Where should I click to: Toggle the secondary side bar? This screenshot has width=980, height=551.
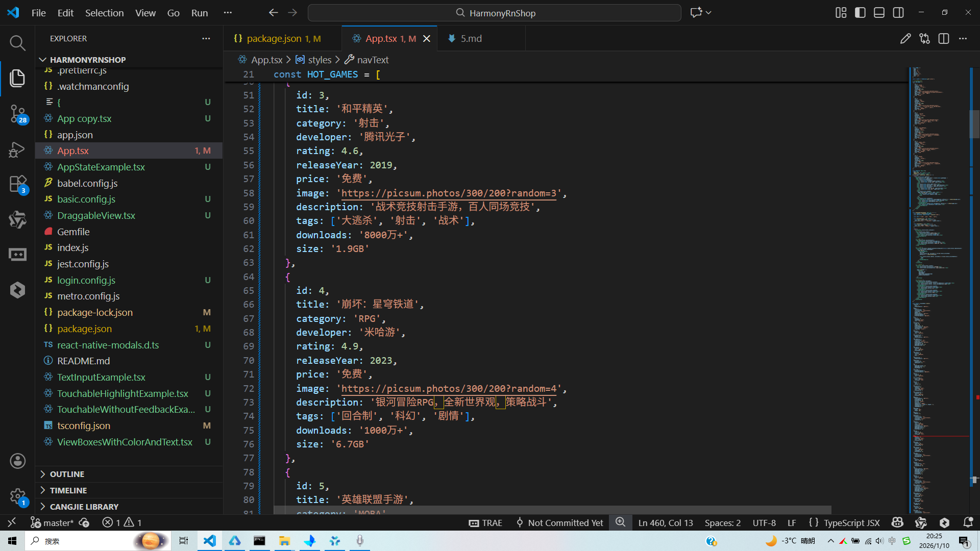click(x=898, y=13)
